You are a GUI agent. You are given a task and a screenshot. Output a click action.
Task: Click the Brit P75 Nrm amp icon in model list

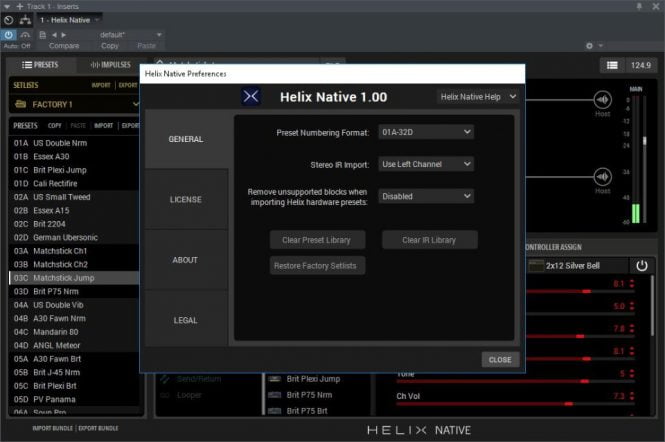click(x=274, y=395)
